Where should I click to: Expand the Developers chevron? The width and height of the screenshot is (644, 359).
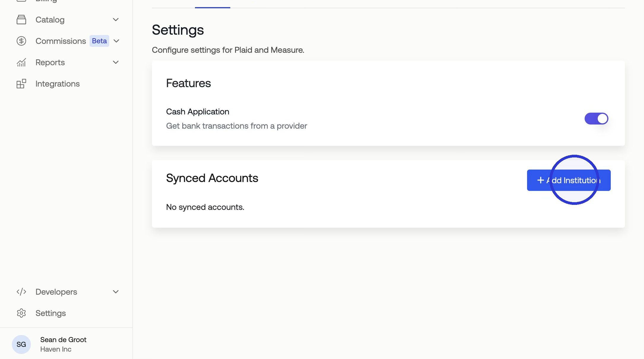(116, 292)
